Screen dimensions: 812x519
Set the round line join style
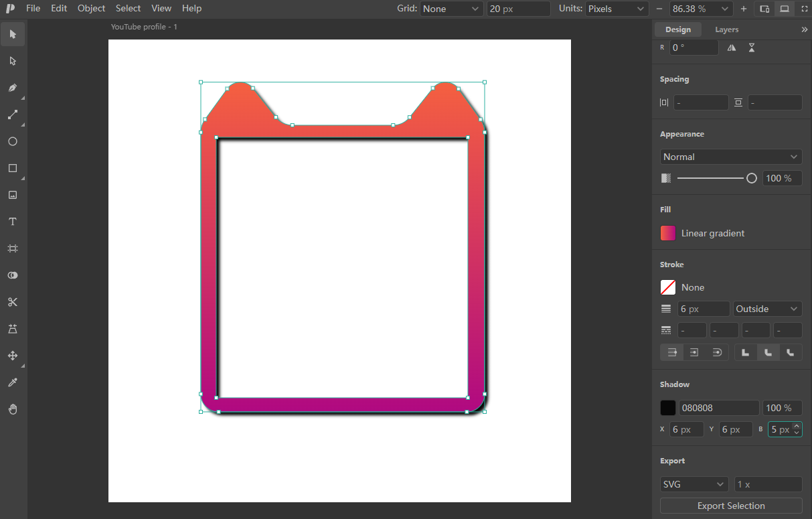(x=768, y=352)
